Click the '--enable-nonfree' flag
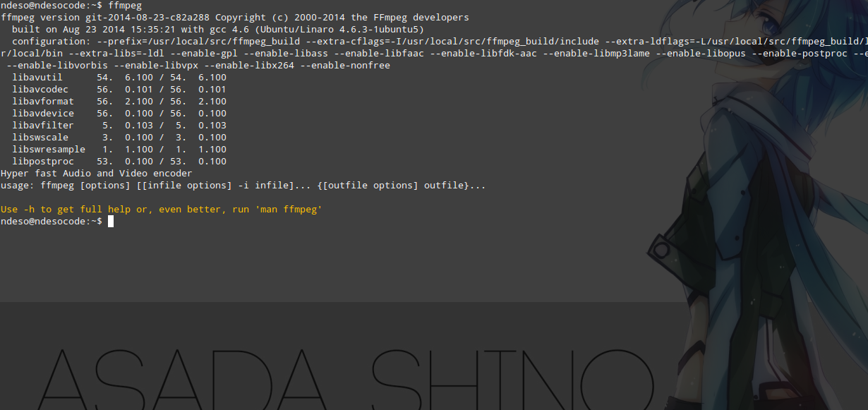This screenshot has height=410, width=868. (345, 66)
